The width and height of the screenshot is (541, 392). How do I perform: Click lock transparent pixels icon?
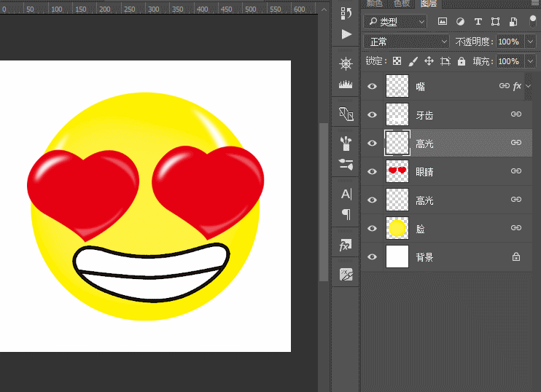[397, 61]
